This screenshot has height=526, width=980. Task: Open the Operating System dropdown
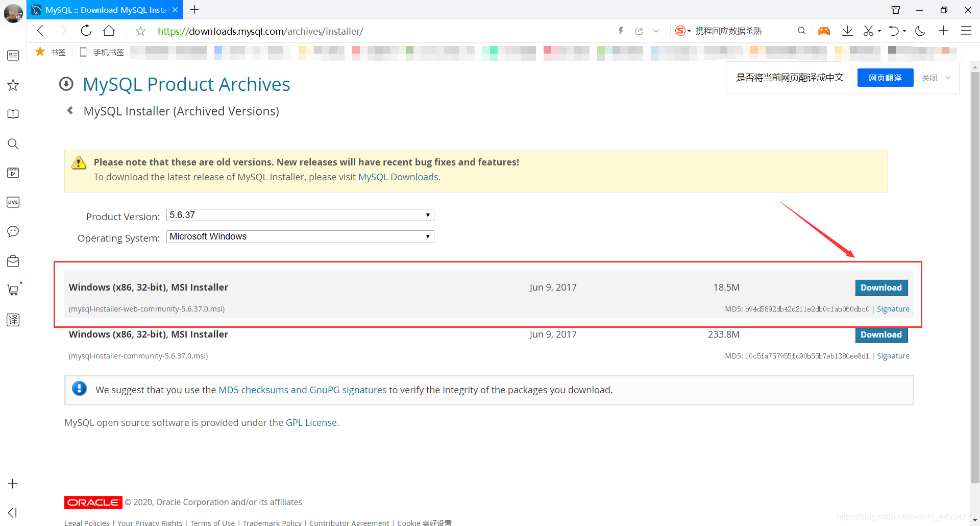coord(300,236)
